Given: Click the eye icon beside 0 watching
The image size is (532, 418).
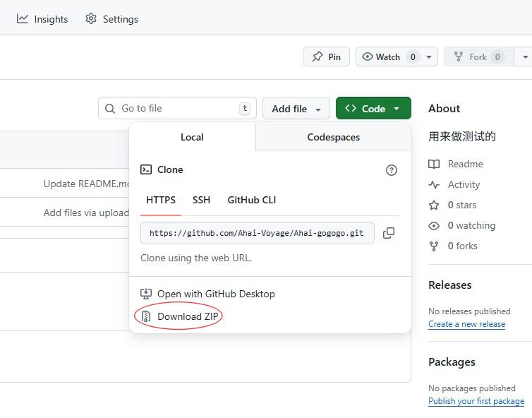Looking at the screenshot, I should [x=434, y=226].
